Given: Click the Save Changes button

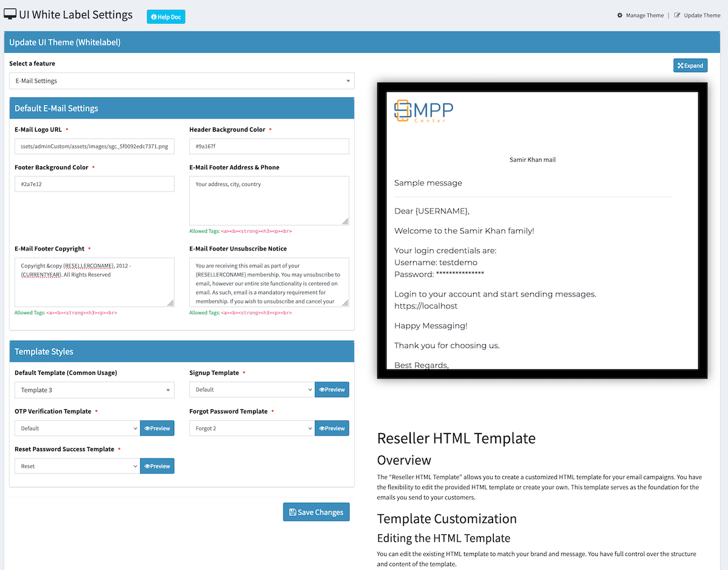Looking at the screenshot, I should click(316, 512).
